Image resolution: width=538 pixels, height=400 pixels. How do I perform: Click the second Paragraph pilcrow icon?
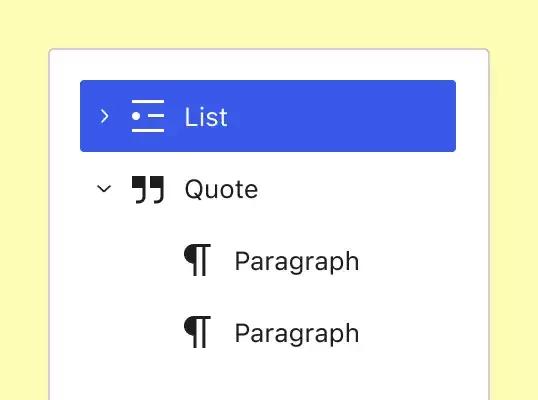[x=197, y=332]
